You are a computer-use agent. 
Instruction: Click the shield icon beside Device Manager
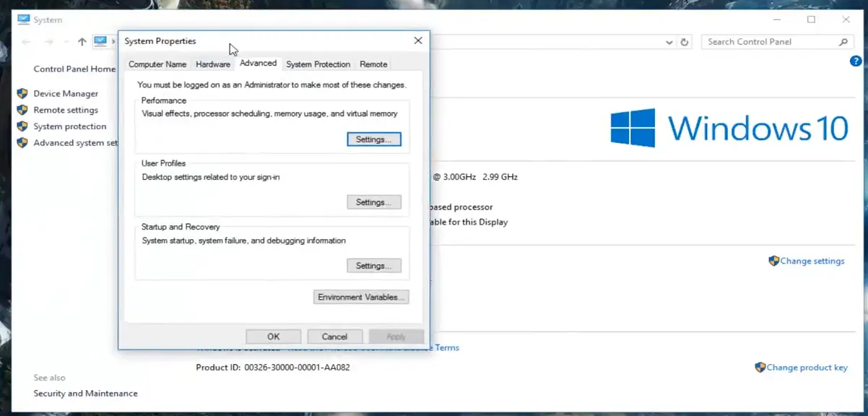coord(22,94)
